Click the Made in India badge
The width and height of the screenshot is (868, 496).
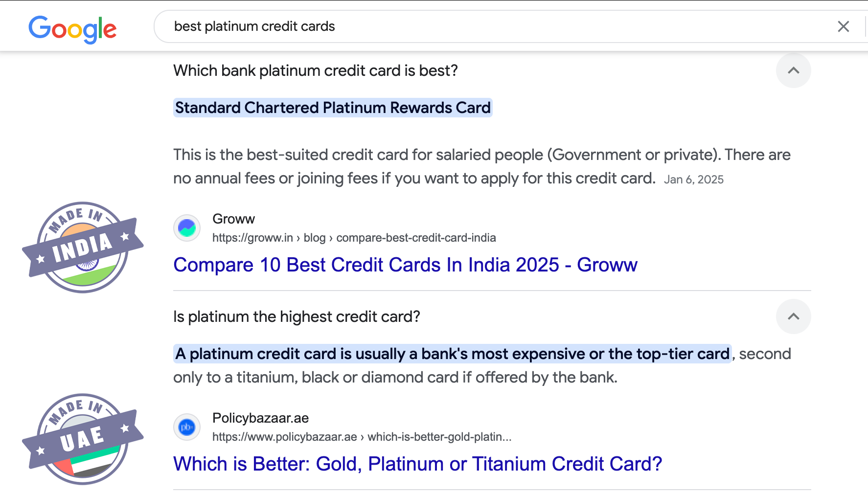click(83, 248)
